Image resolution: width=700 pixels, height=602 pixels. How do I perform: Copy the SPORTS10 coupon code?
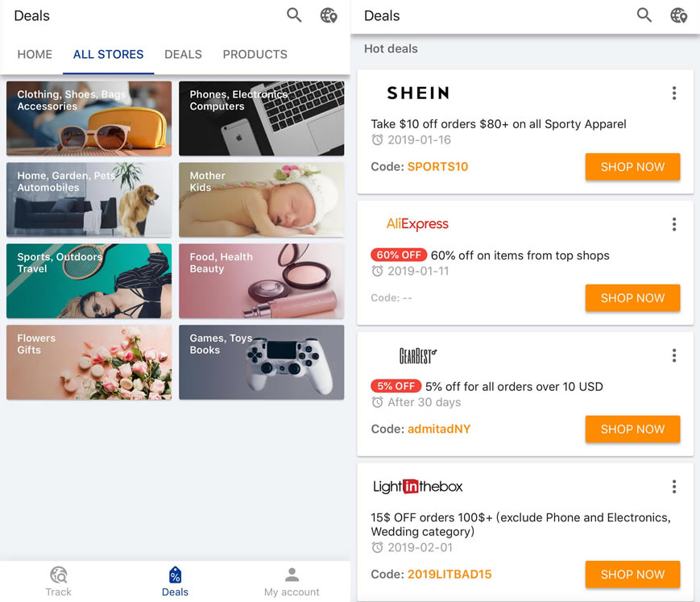(x=437, y=167)
